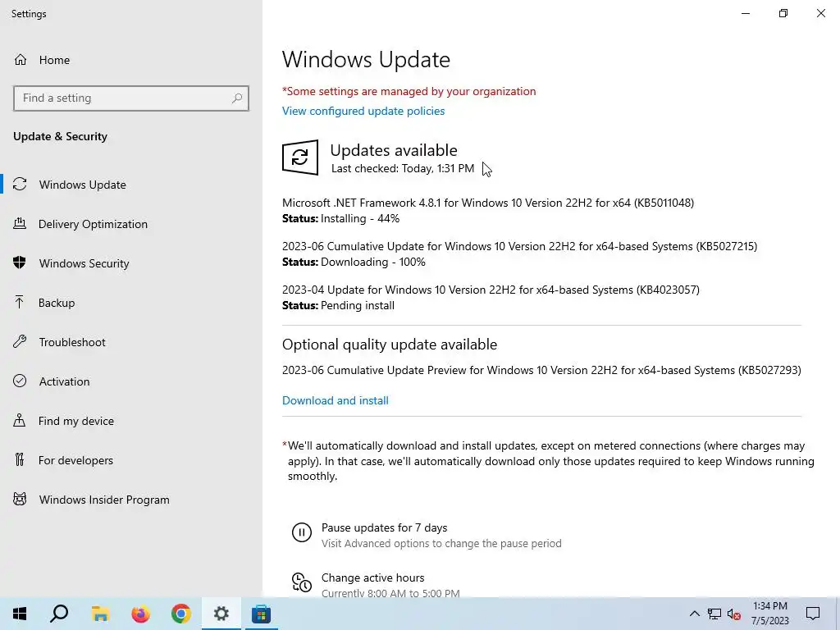Click the Home house icon in sidebar
Screen dimensions: 840x630
tap(21, 59)
